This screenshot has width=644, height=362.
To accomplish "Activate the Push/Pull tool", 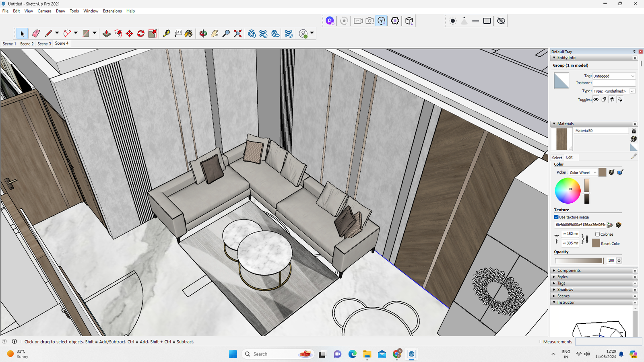I will click(107, 33).
